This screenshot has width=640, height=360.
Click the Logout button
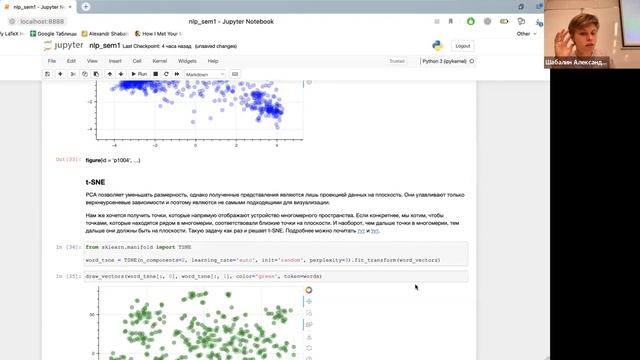(462, 46)
